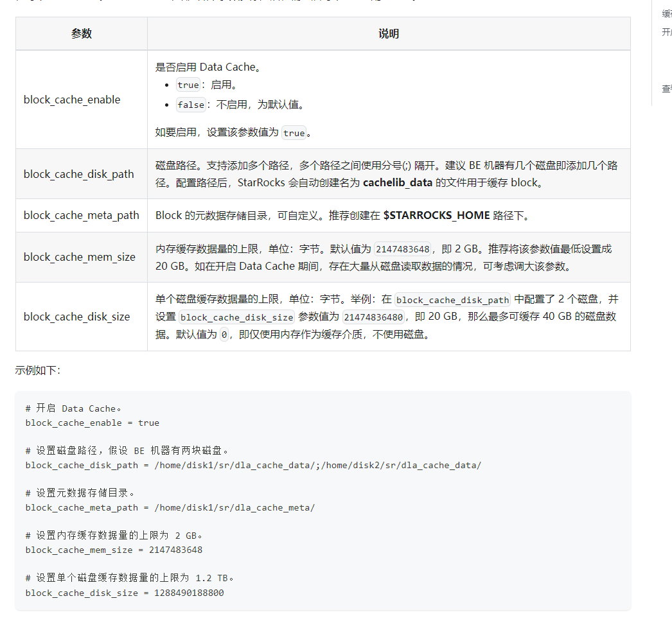Click the description starting '内存缓存数据量的上限'
Viewport: 672px width, 621px height.
pos(384,258)
